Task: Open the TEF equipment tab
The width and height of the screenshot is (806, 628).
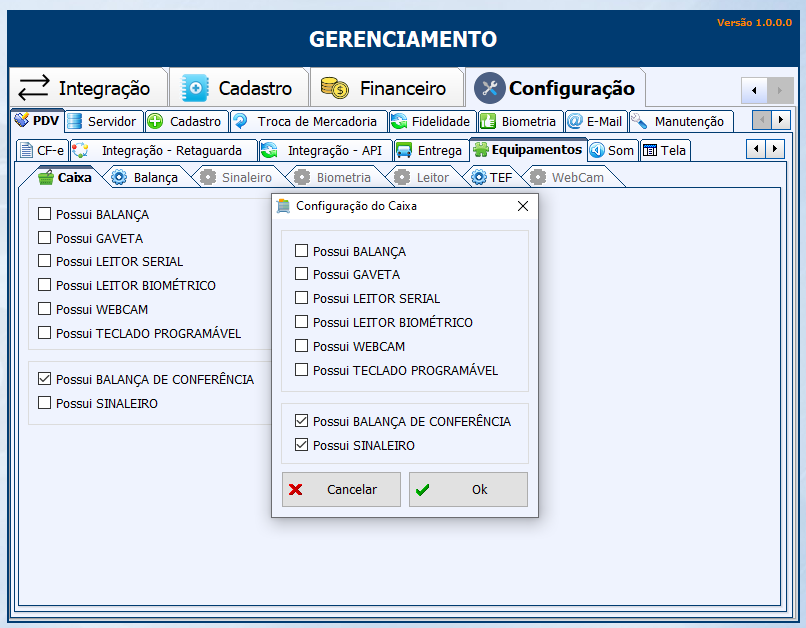Action: tap(492, 177)
